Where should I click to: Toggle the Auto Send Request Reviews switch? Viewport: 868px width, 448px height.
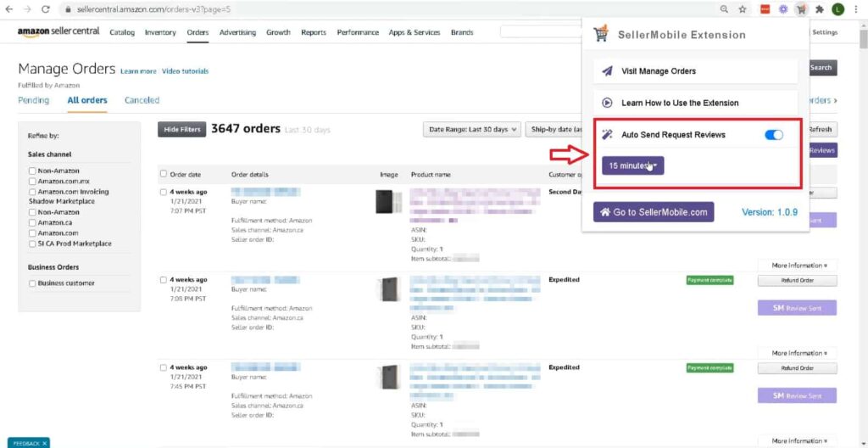tap(774, 135)
